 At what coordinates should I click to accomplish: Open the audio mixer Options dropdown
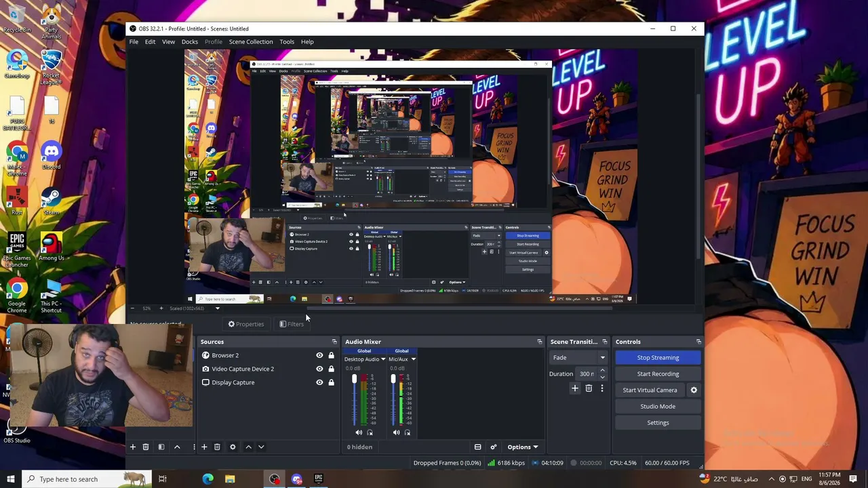coord(522,447)
